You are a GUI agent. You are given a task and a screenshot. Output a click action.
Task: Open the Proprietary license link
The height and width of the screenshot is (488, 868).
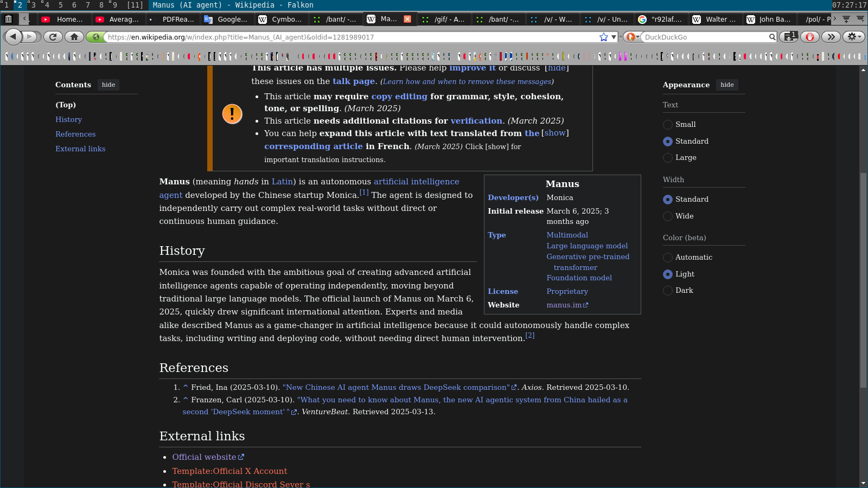click(567, 291)
